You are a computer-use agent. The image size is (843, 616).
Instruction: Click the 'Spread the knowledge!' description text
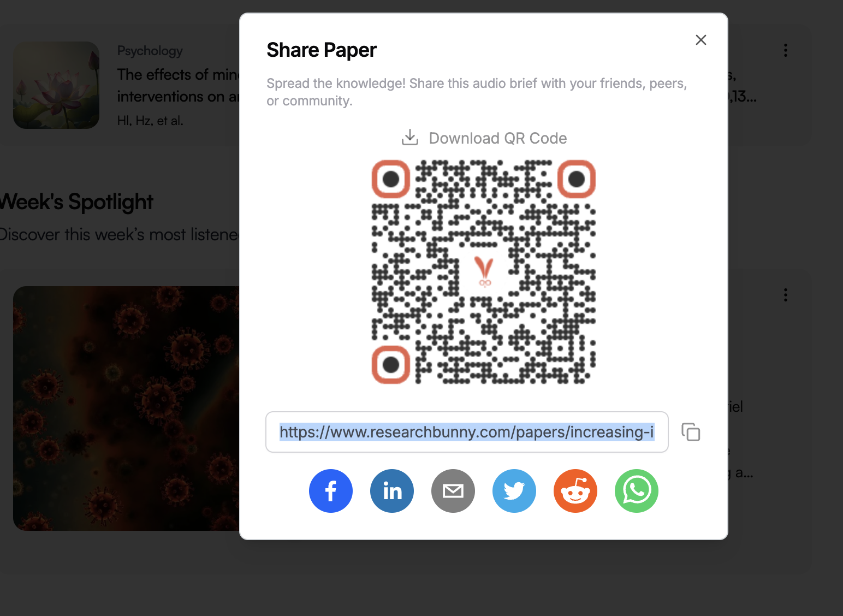[x=477, y=92]
